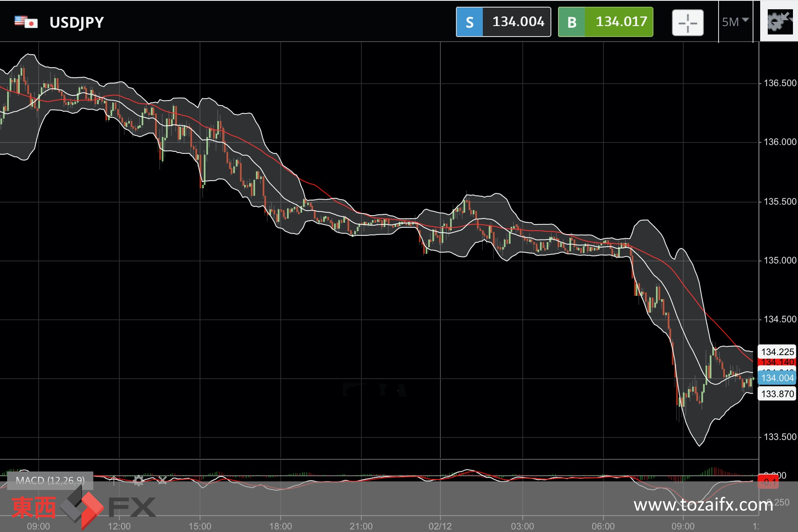Open MACD indicator settings gear

click(138, 480)
